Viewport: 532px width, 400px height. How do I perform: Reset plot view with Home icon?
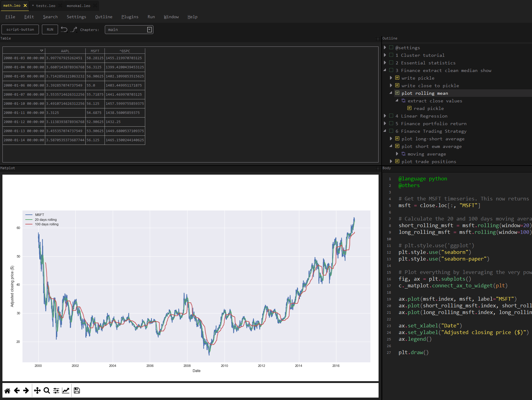[x=7, y=391]
